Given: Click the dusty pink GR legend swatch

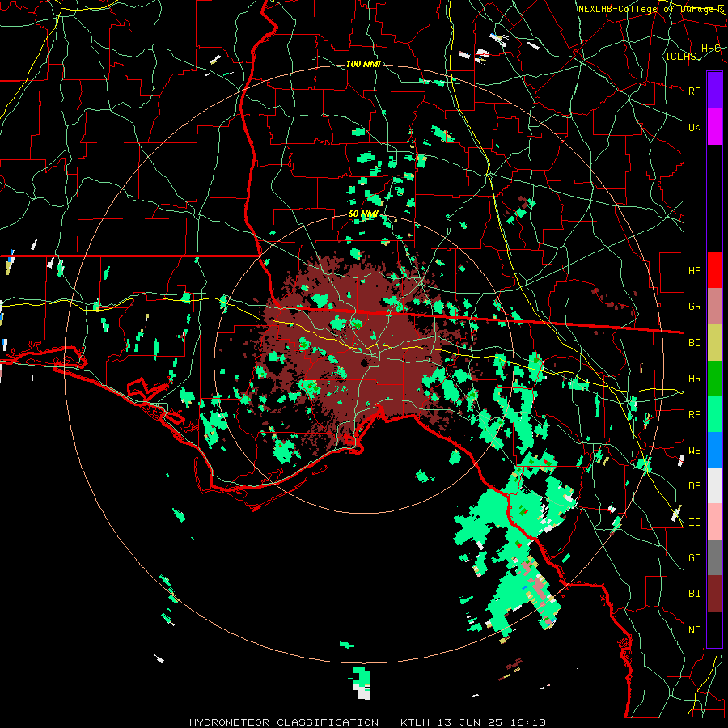Looking at the screenshot, I should (x=714, y=307).
